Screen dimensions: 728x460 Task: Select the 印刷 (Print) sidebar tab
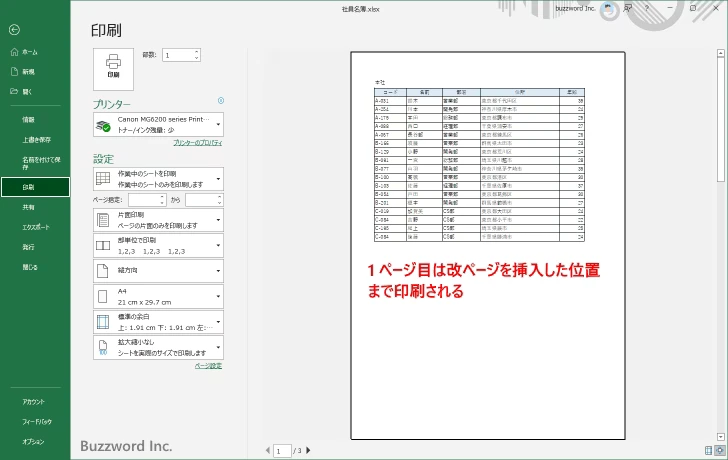35,187
